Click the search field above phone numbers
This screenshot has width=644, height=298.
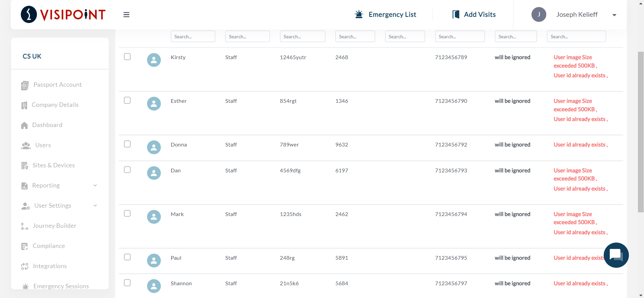point(460,36)
